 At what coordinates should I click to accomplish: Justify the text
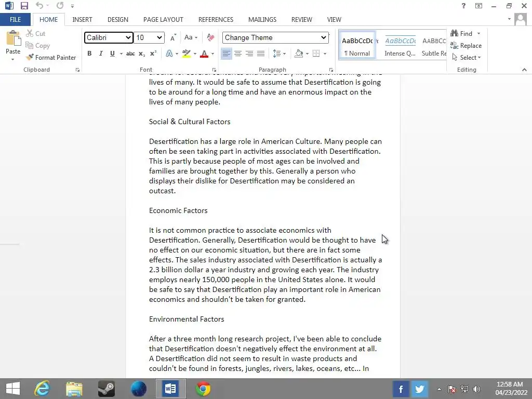pos(261,54)
